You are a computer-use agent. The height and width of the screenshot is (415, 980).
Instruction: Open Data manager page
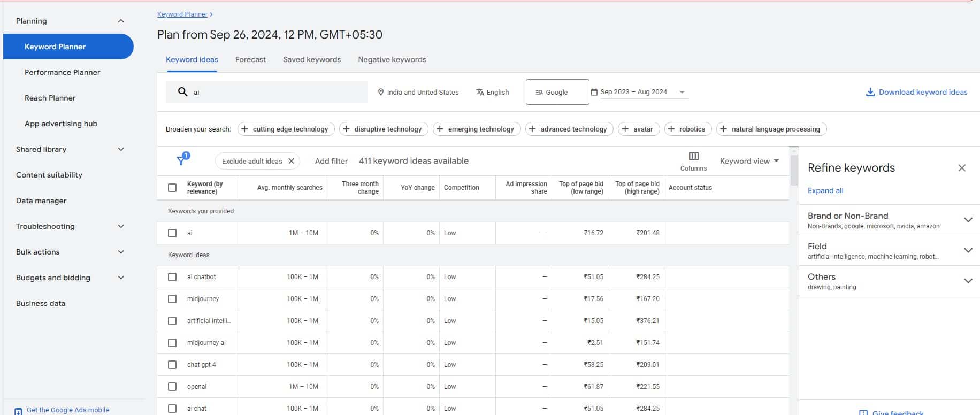click(x=41, y=201)
